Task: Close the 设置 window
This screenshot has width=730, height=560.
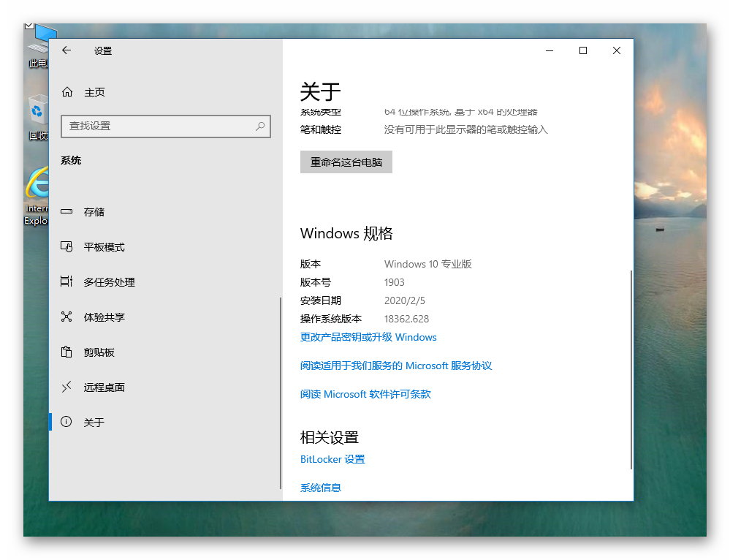Action: (617, 50)
